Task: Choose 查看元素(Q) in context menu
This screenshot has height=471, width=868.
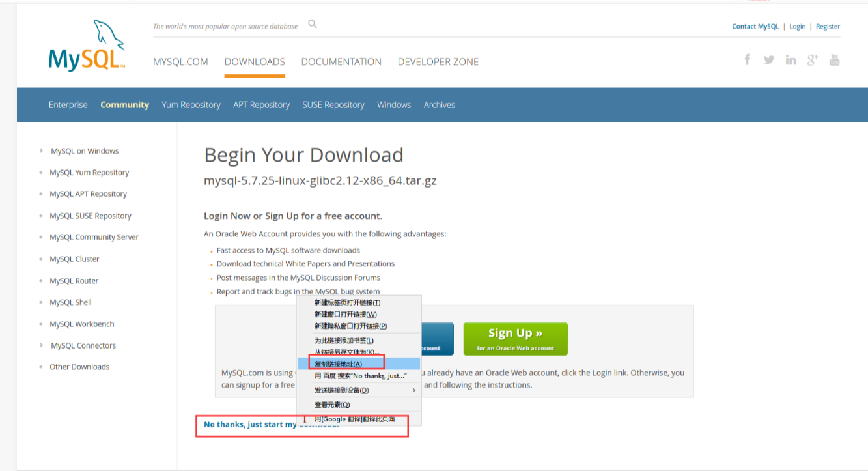Action: pyautogui.click(x=359, y=405)
